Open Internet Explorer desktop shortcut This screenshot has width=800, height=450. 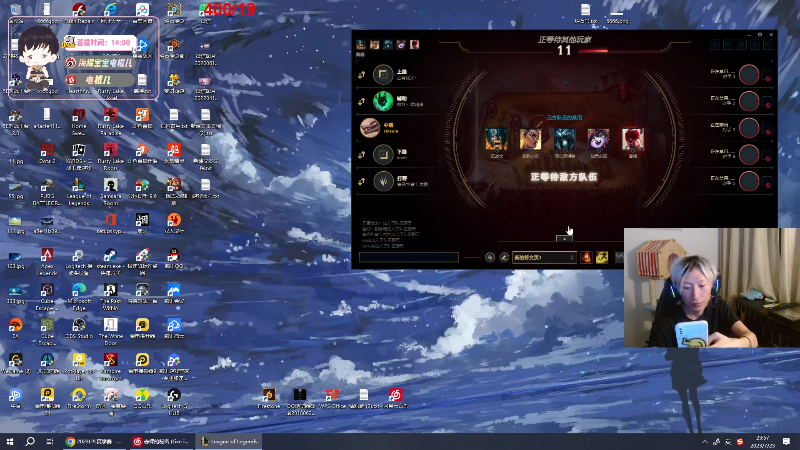(111, 13)
